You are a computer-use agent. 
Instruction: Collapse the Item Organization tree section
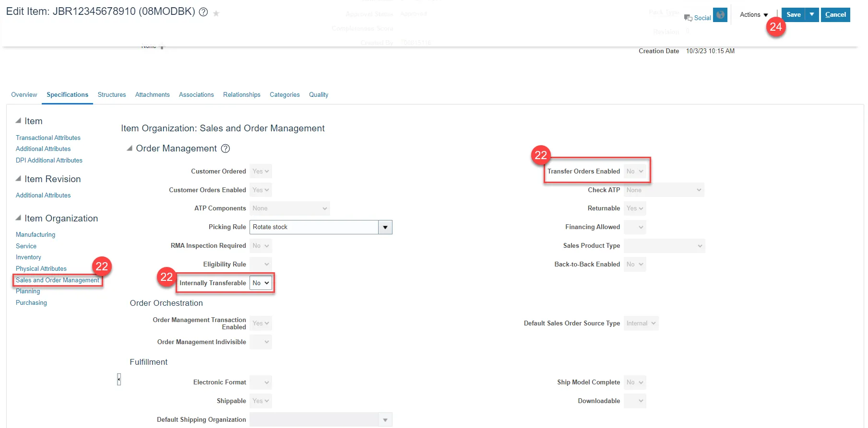18,218
